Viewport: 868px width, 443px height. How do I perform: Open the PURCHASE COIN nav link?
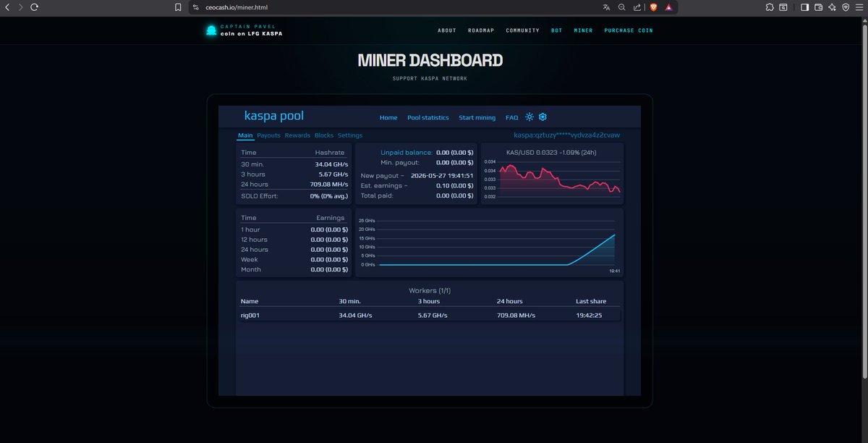coord(629,30)
